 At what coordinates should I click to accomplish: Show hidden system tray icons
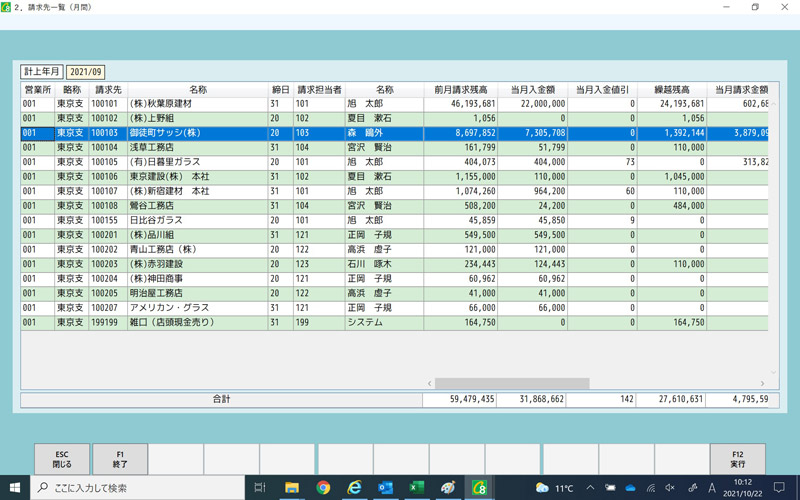590,488
